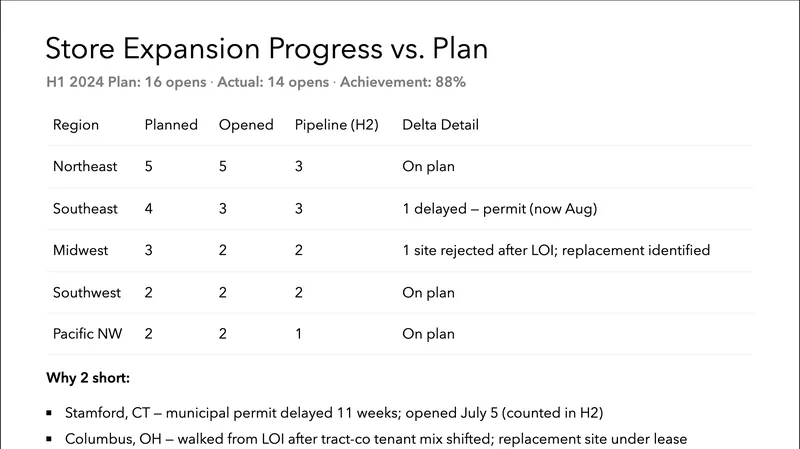Select the 'Planned' column header
The height and width of the screenshot is (449, 800).
pos(170,125)
